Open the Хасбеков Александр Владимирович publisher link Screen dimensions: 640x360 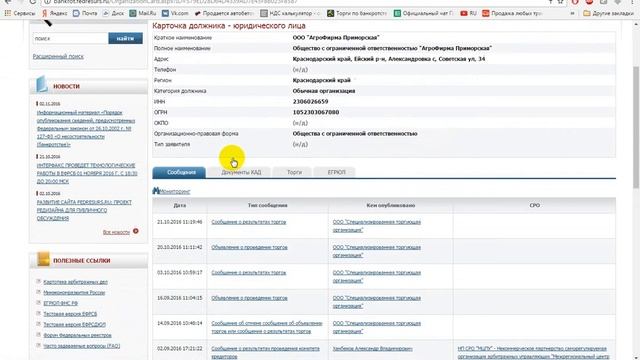372,349
